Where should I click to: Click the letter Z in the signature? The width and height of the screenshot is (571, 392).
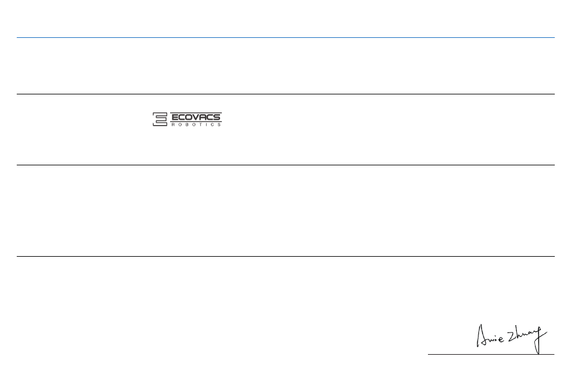511,337
